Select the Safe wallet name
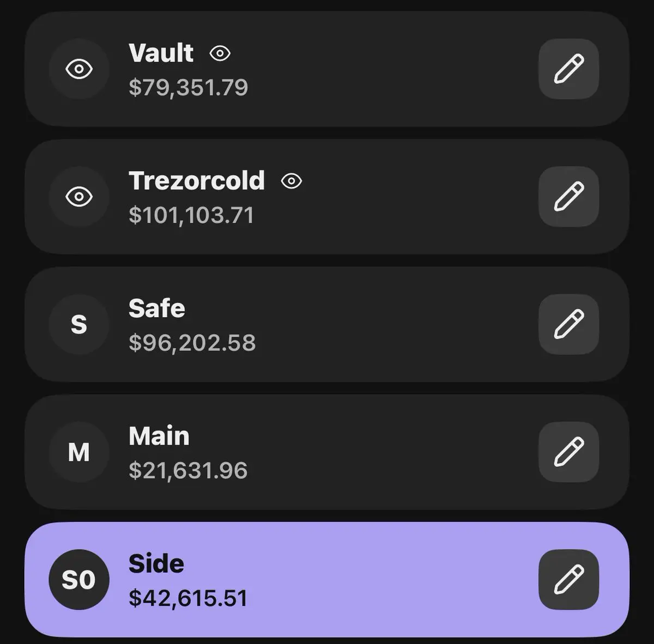Image resolution: width=654 pixels, height=644 pixels. pos(157,308)
